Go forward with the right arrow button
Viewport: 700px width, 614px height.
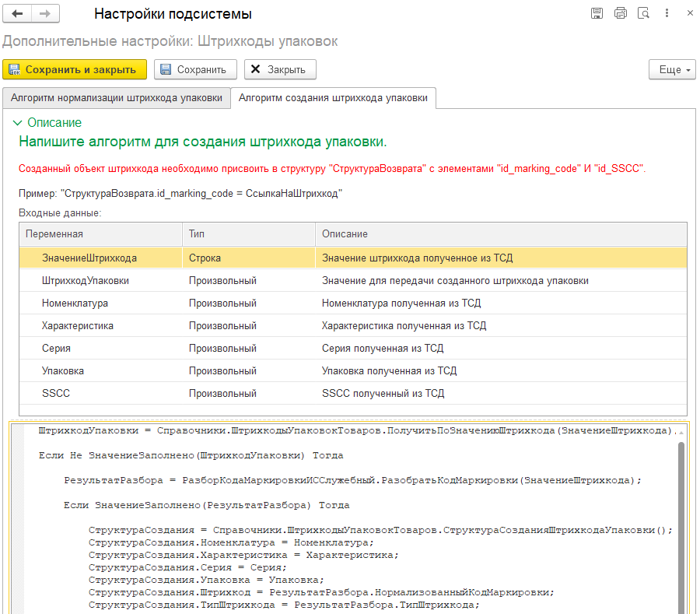point(45,14)
